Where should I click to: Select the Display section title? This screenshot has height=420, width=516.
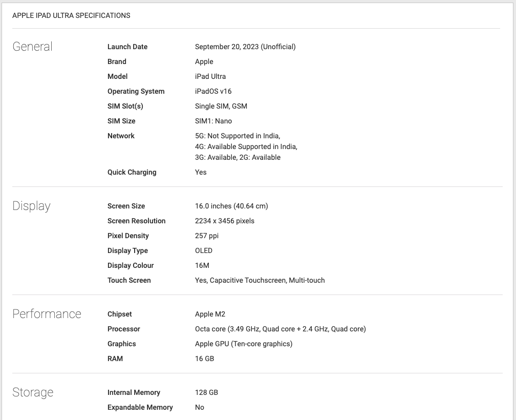pyautogui.click(x=31, y=206)
